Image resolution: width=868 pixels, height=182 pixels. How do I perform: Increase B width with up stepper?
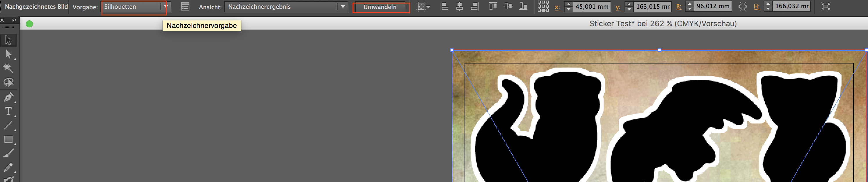click(689, 4)
